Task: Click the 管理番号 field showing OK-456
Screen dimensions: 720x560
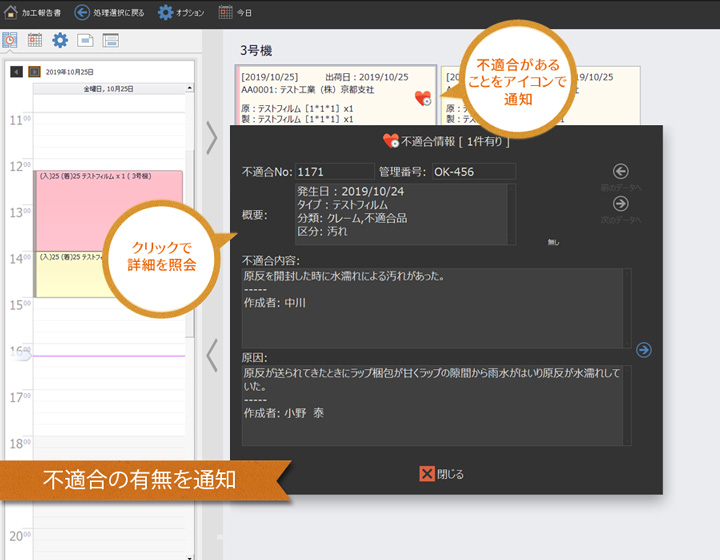Action: click(473, 172)
